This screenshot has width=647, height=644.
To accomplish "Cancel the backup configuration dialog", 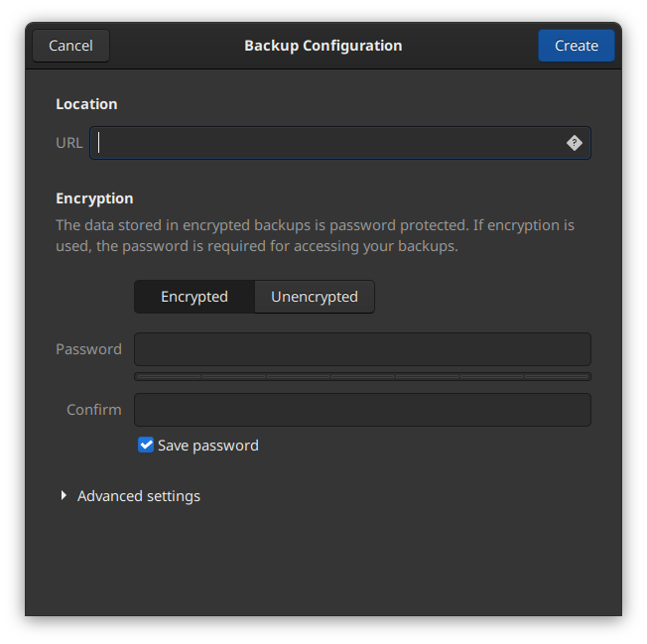I will [70, 46].
